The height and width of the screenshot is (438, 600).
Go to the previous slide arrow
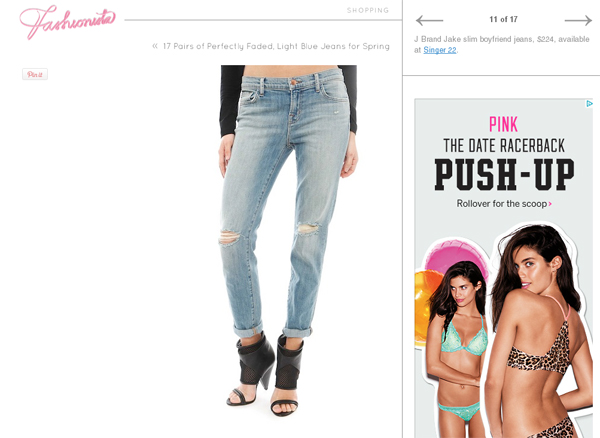click(x=429, y=20)
